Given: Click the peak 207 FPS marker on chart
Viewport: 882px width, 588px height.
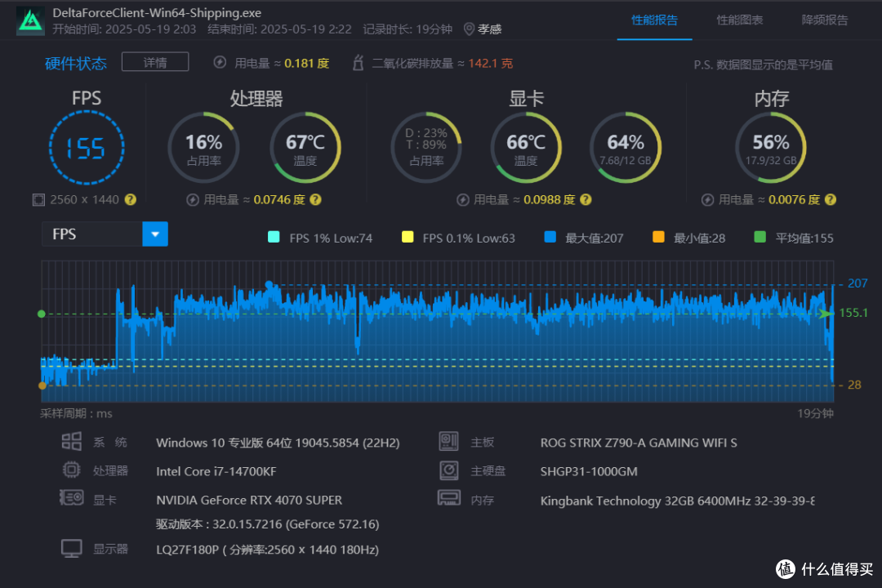Looking at the screenshot, I should click(x=269, y=285).
